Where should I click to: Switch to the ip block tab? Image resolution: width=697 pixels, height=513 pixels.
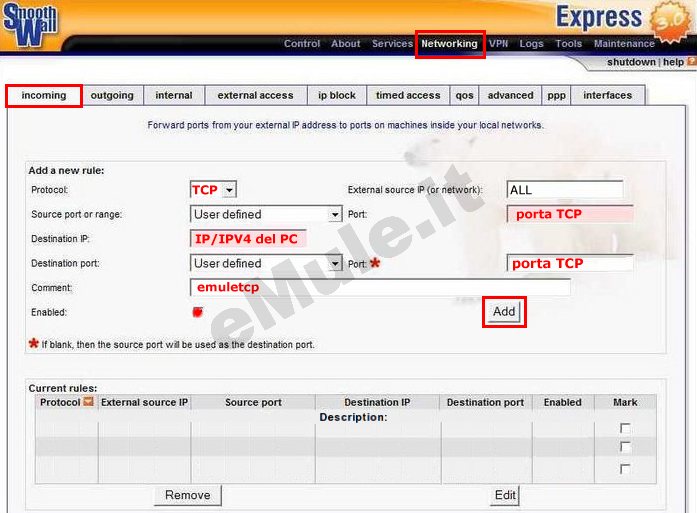(337, 96)
